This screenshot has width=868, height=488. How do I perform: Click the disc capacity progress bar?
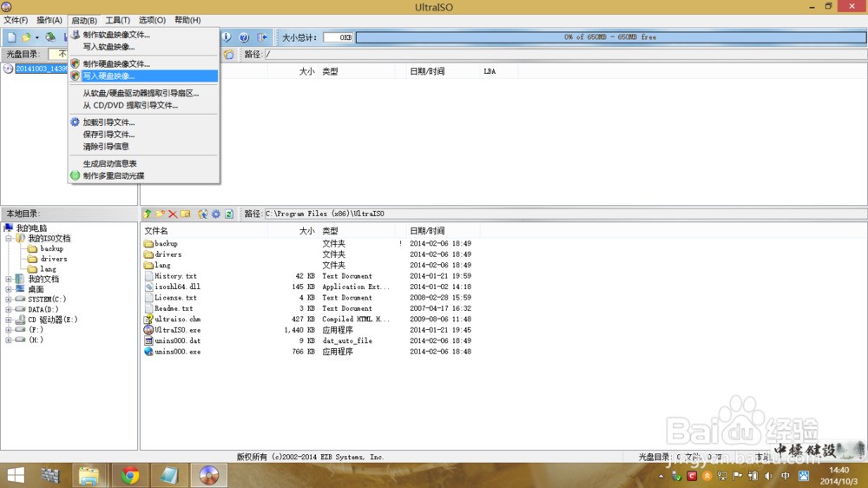tap(610, 37)
